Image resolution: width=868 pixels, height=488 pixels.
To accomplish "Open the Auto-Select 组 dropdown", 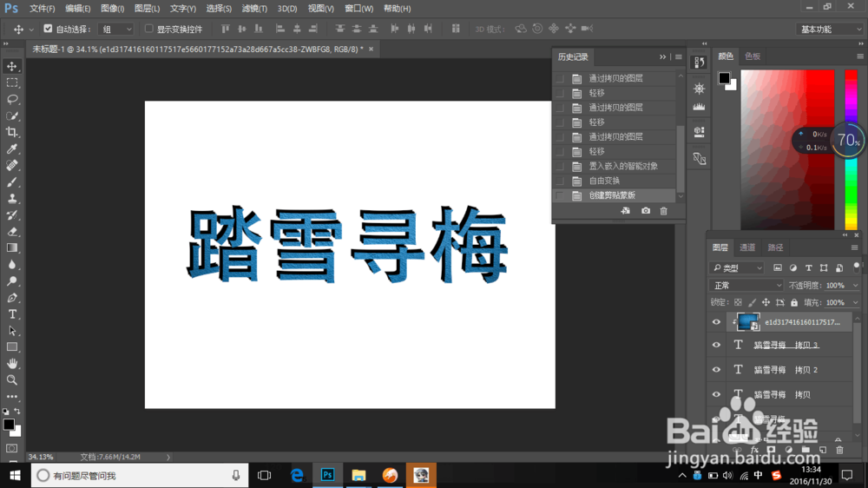I will pyautogui.click(x=116, y=29).
